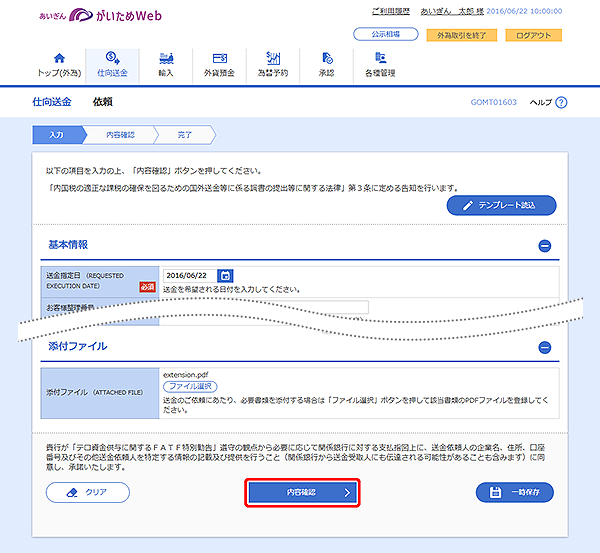Save temporarily with the 一時保存 button
Screen dimensions: 600x553
tap(515, 493)
